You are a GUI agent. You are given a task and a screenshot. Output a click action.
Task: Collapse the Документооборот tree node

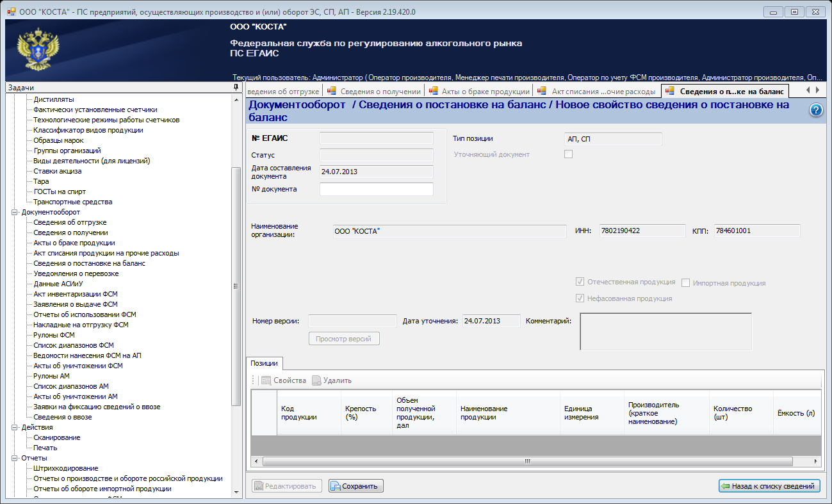pyautogui.click(x=15, y=212)
